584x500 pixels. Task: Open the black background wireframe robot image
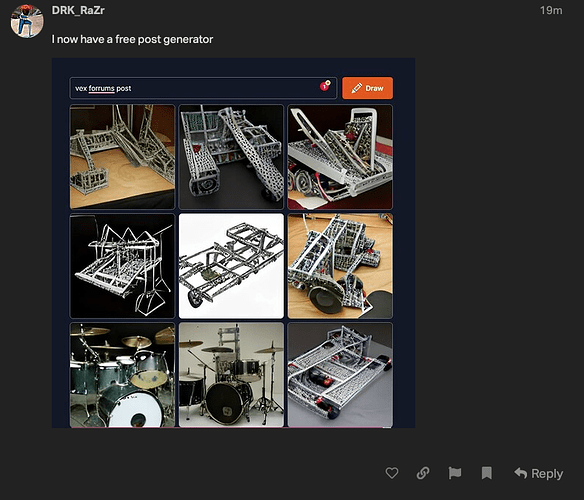pyautogui.click(x=122, y=266)
